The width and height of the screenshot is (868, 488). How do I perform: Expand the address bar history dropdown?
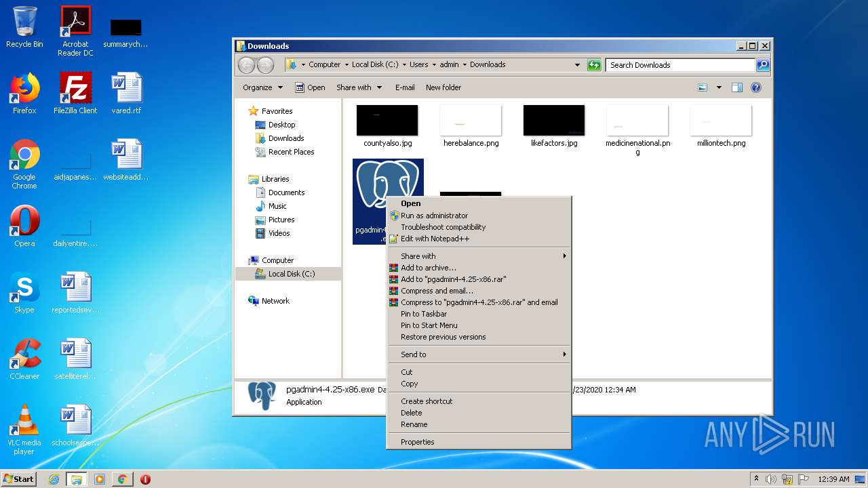[577, 65]
